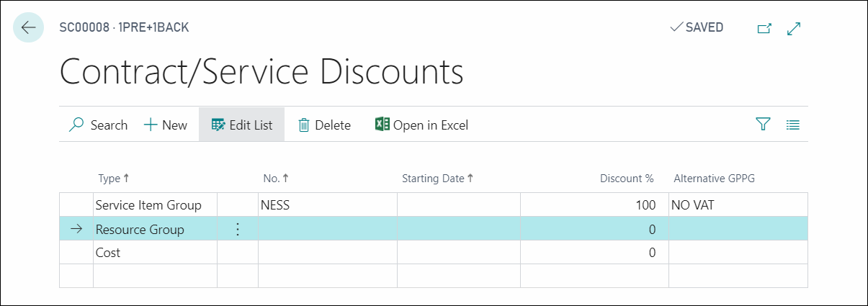
Task: Toggle Edit List mode
Action: tap(242, 125)
